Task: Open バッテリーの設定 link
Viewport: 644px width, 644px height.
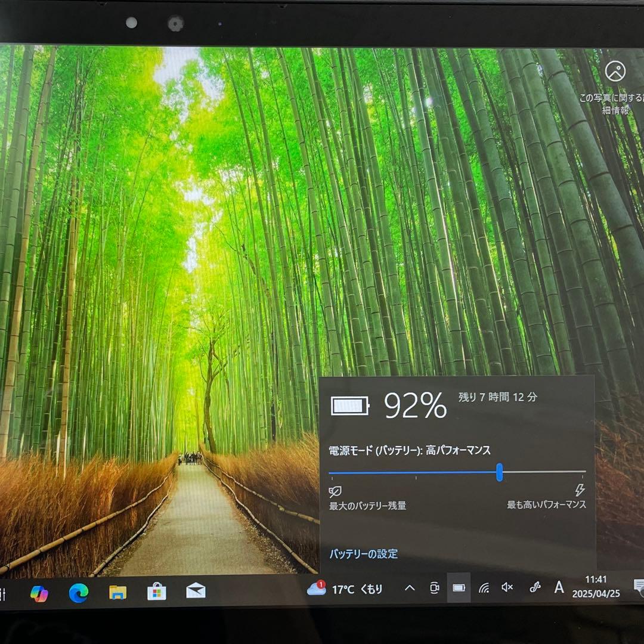Action: pyautogui.click(x=363, y=555)
